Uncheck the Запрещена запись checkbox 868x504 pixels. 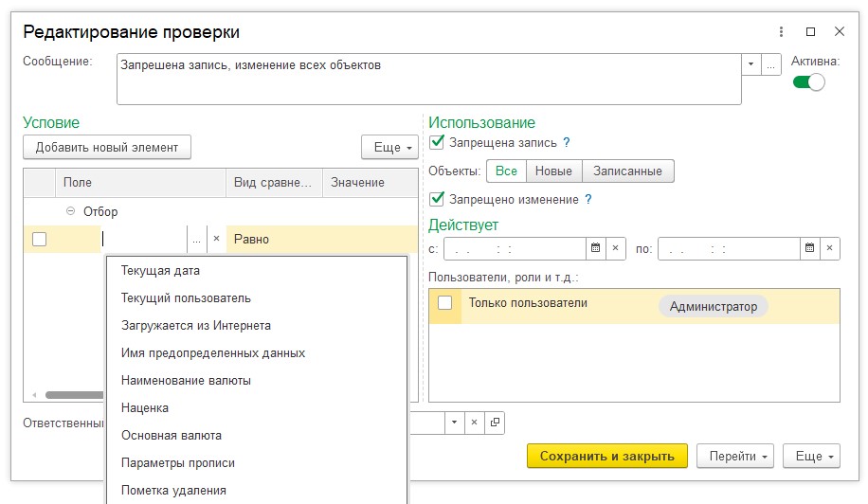pyautogui.click(x=437, y=143)
